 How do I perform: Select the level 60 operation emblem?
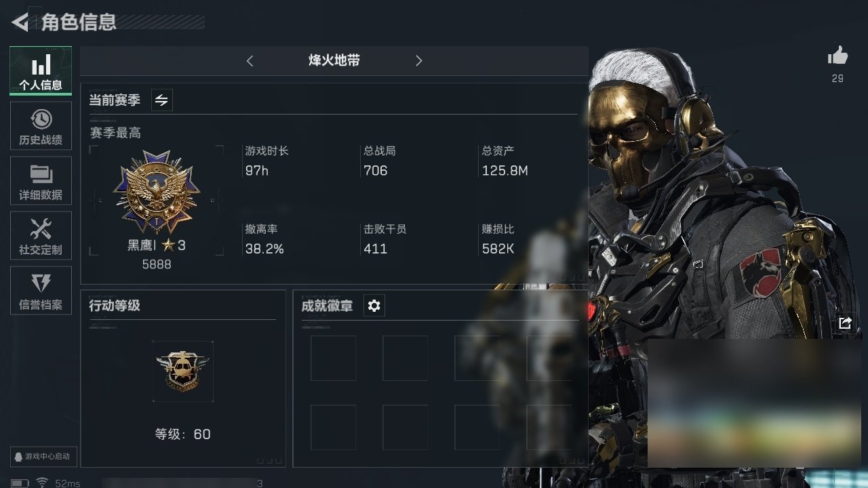(183, 371)
